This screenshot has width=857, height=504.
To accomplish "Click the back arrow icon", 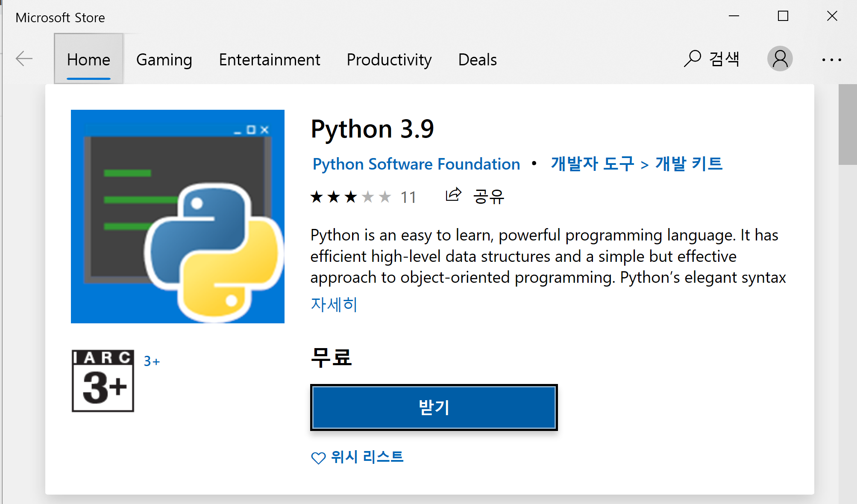I will pos(24,59).
